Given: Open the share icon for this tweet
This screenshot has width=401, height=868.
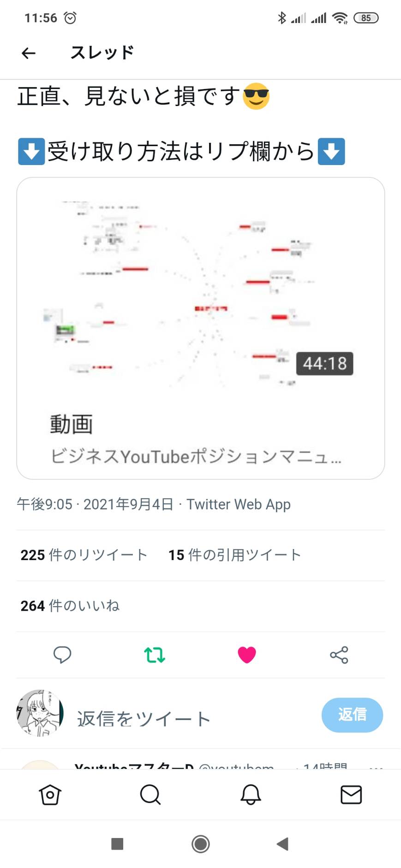Looking at the screenshot, I should [339, 655].
